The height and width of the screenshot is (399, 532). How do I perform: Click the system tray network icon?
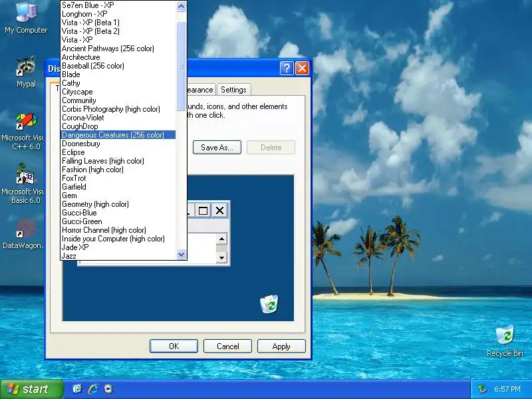click(482, 389)
